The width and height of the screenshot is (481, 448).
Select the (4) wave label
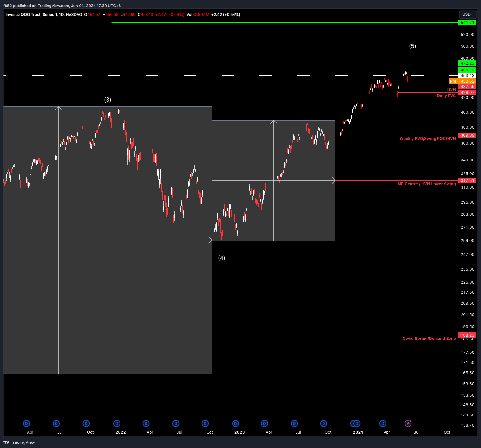pos(222,258)
